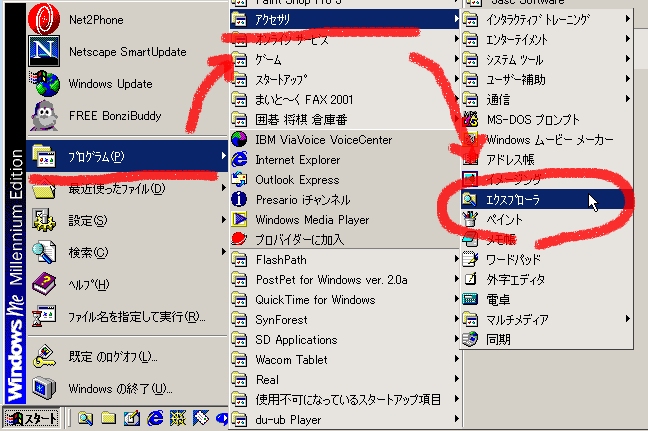Open MS-DOS プロンプト icon
This screenshot has height=431, width=648.
pos(470,120)
